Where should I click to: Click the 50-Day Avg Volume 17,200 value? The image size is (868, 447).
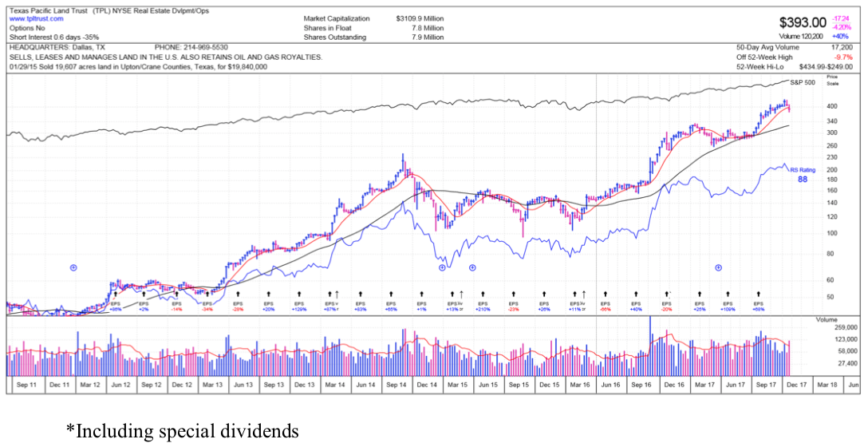coord(842,48)
